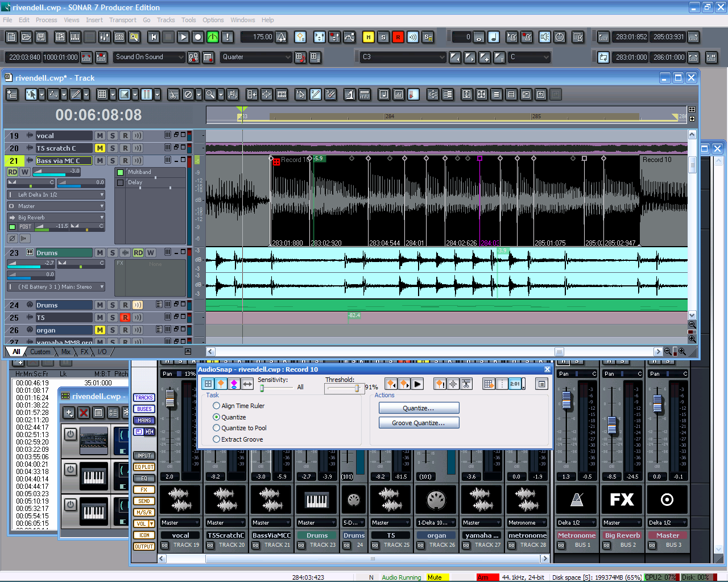
Task: Toggle loop on/off in the Loop toolbar
Action: pyautogui.click(x=603, y=57)
